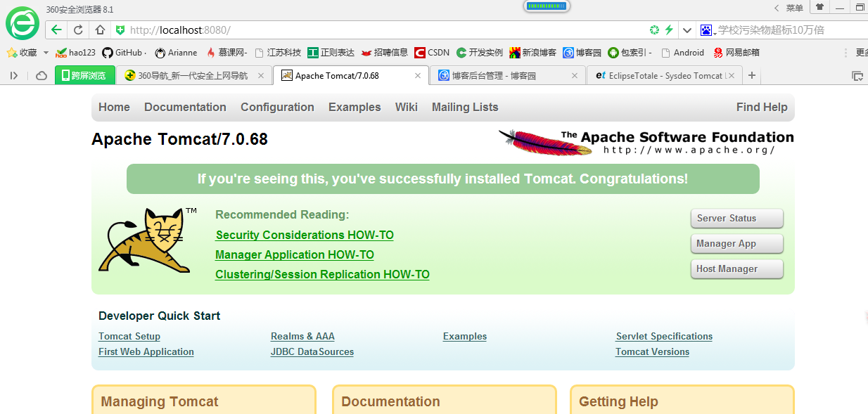Click the 360 browser logo icon

coord(23,23)
